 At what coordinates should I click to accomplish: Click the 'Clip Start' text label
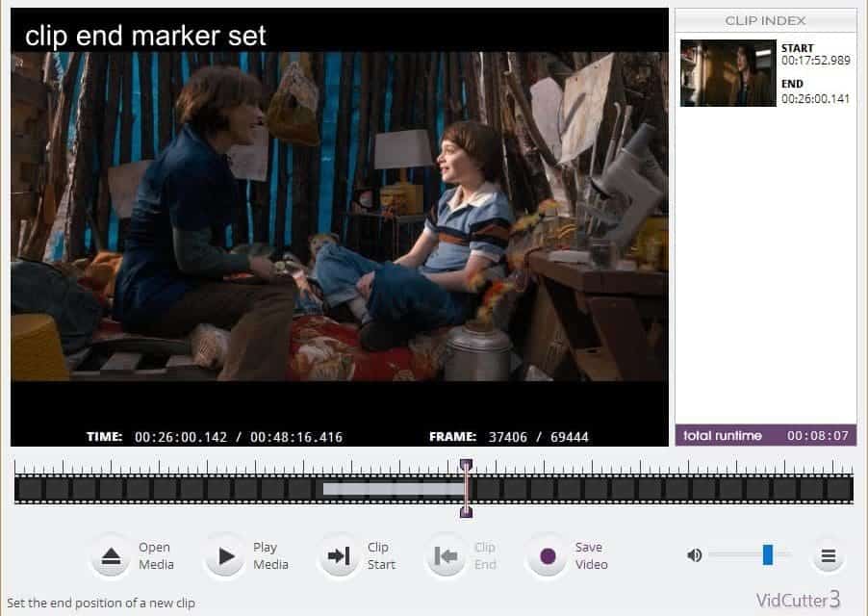381,555
